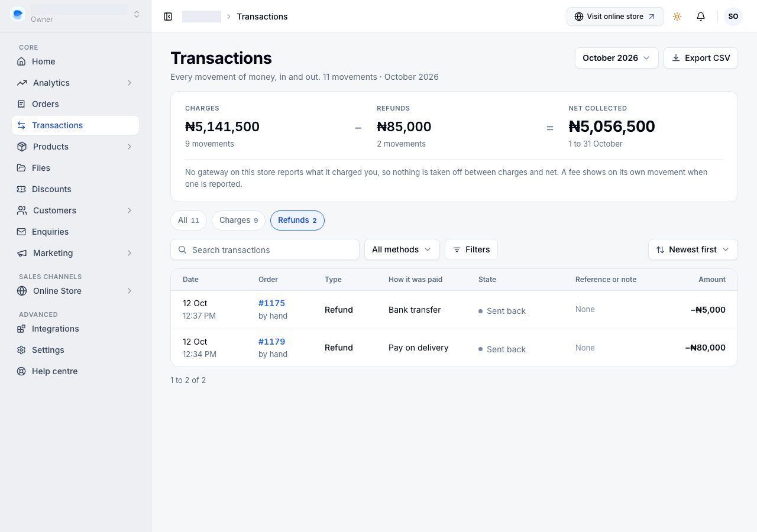Click the Help centre lifebuoy icon
Viewport: 757px width, 532px height.
[x=21, y=371]
